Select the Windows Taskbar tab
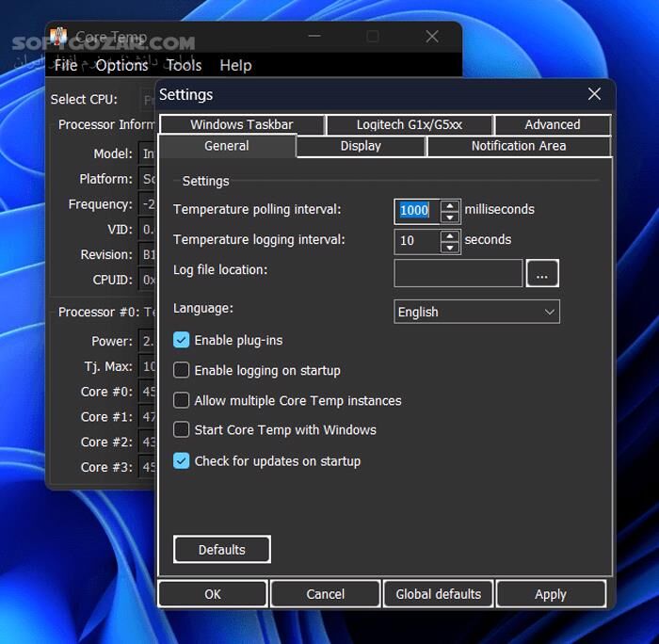659x644 pixels. click(242, 124)
